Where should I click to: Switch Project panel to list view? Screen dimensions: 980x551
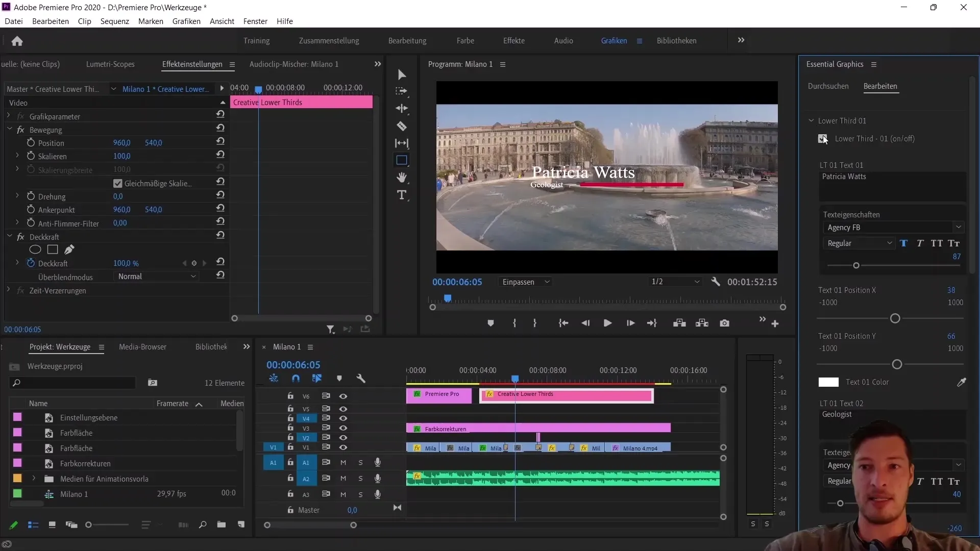pos(33,524)
